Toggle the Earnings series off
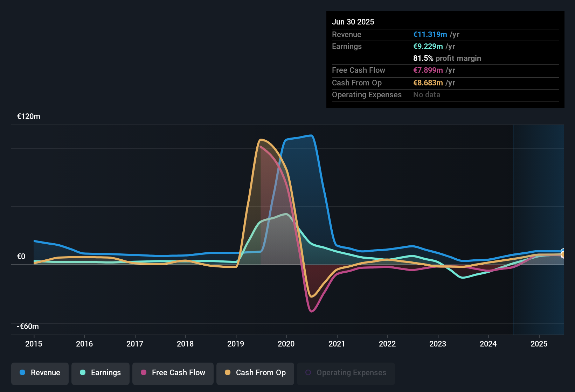This screenshot has height=392, width=575. point(101,373)
